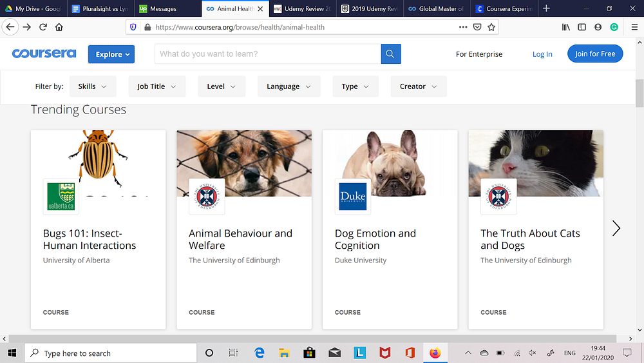Screen dimensions: 644x363
Task: Close the Animal Health tab
Action: [x=260, y=8]
